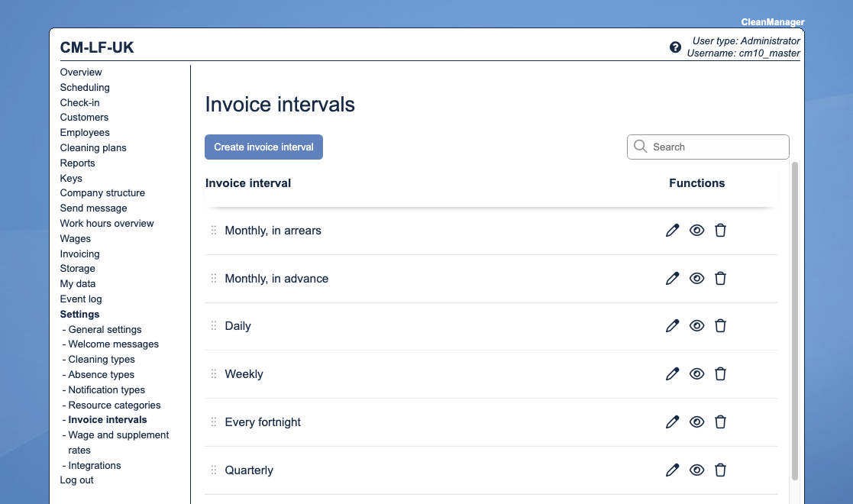Click the invoice list vertical scrollbar
This screenshot has height=504, width=853.
coord(794,321)
